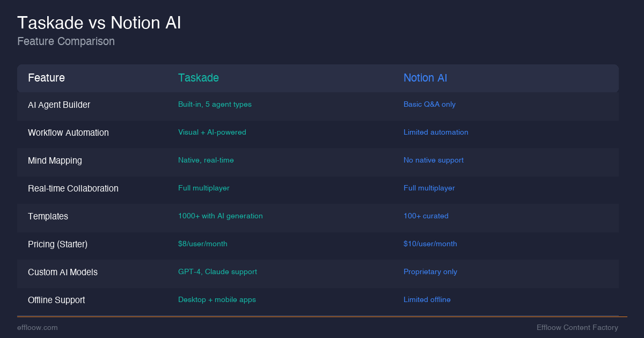This screenshot has height=338, width=644.
Task: Click the Built-in, 5 agent types cell
Action: 215,105
